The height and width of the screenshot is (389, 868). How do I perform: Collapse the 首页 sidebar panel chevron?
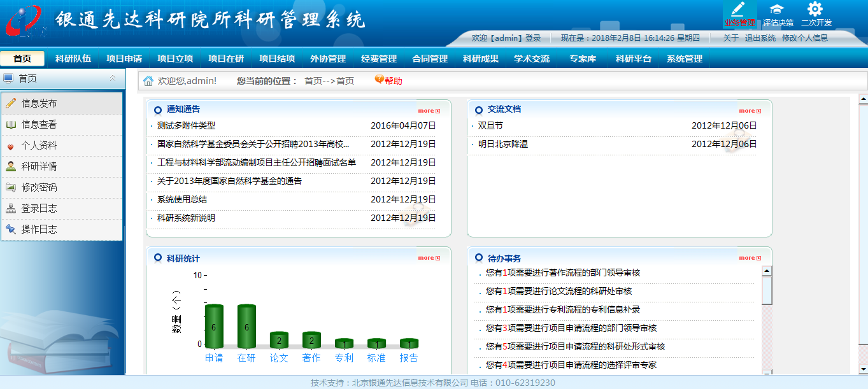click(x=113, y=78)
